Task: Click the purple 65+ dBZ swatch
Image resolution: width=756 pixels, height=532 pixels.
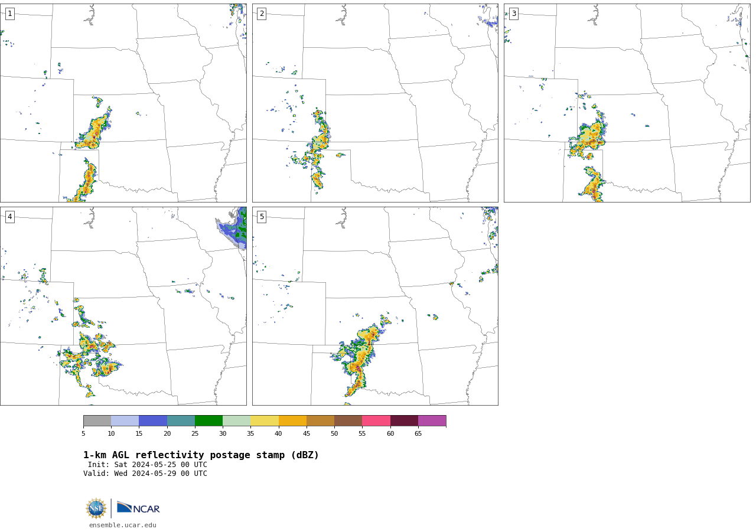Action: coord(432,421)
